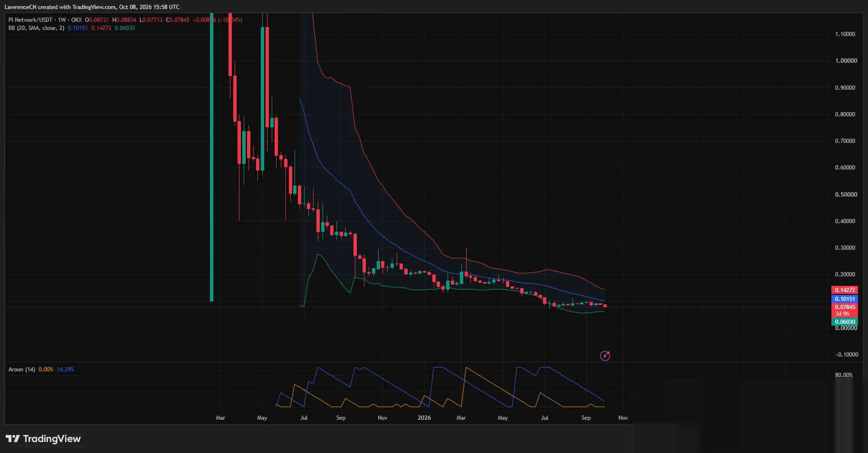
Task: Click the 0.80000 price scale label
Action: 845,114
